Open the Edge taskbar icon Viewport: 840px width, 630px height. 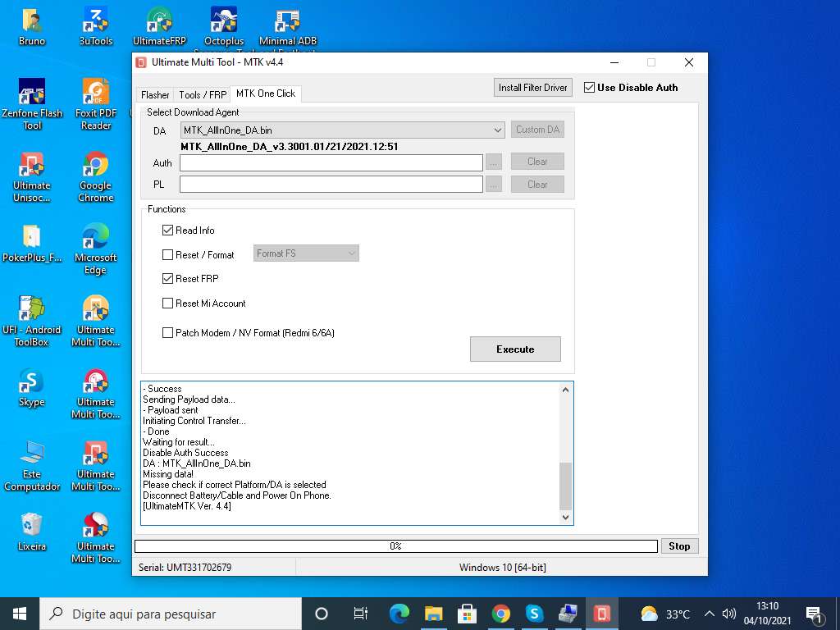pos(399,614)
